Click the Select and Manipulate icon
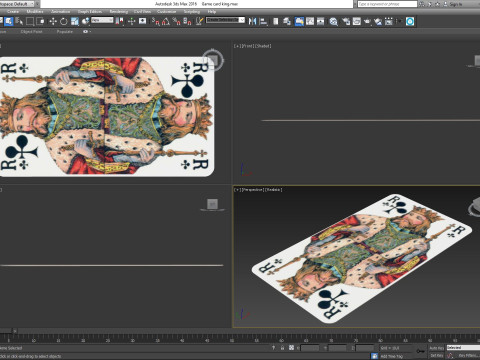 (132, 21)
